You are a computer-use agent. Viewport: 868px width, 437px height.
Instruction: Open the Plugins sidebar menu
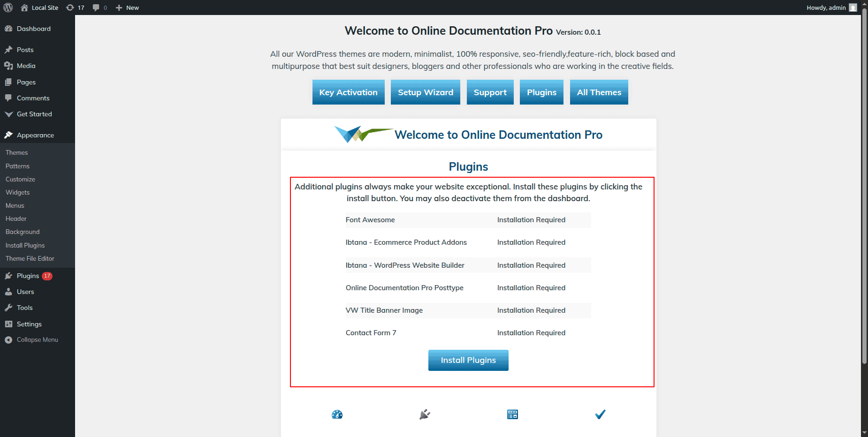(28, 276)
